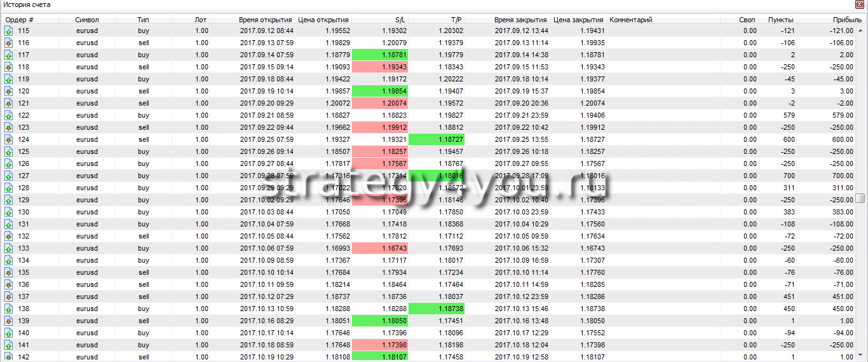Select the buy icon for order 127

(9, 176)
